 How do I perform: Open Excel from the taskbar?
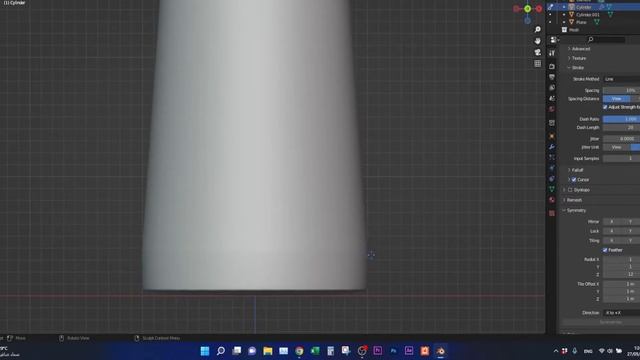[x=315, y=351]
